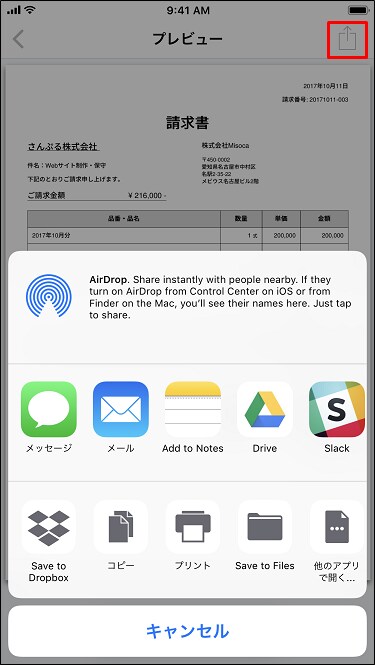Tap the 品番・品名 column header
The image size is (375, 665).
(x=124, y=219)
